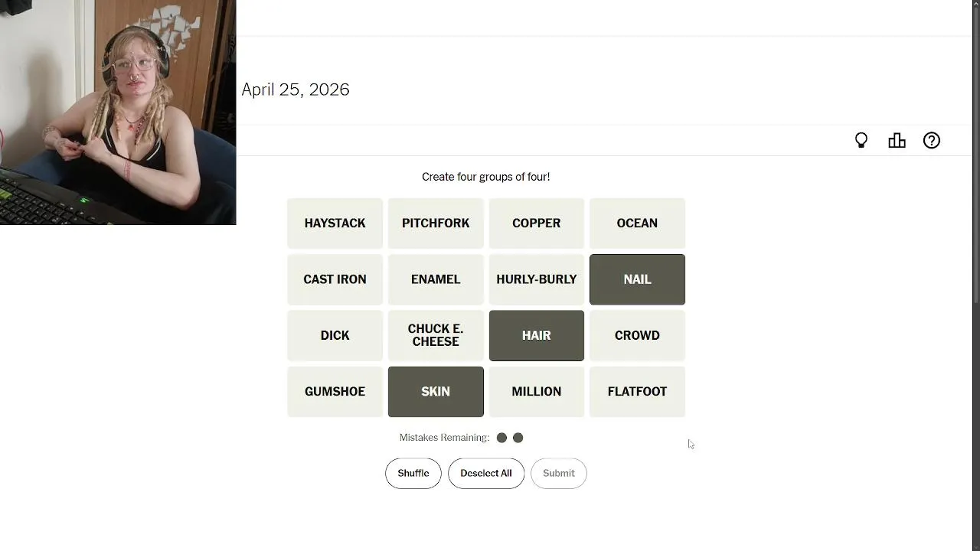The width and height of the screenshot is (980, 551).
Task: Click the webcam video overlay
Action: click(x=118, y=112)
